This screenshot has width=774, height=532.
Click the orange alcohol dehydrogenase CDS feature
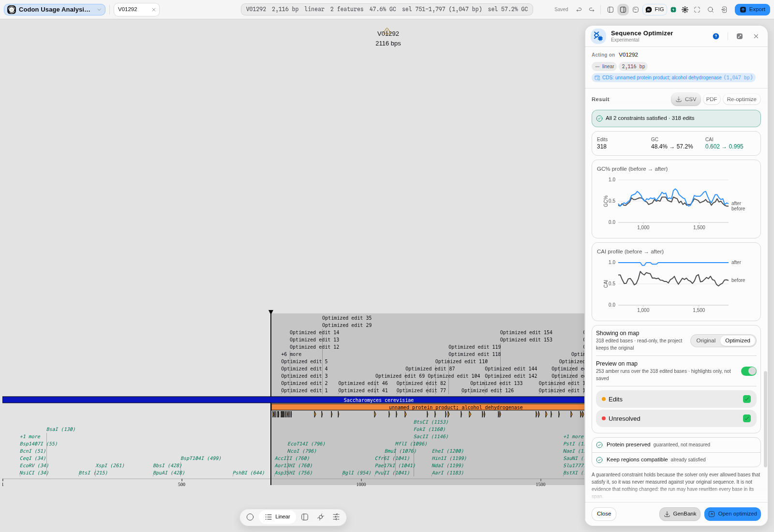point(428,407)
